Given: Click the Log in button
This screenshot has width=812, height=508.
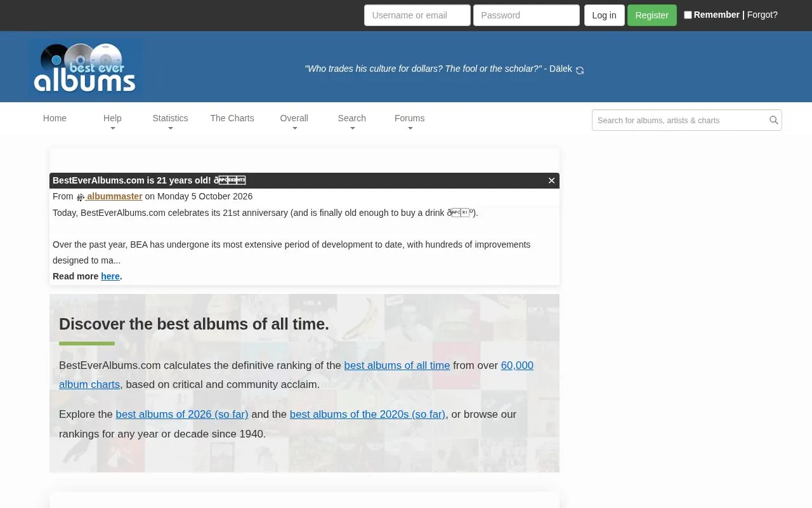Looking at the screenshot, I should coord(604,15).
